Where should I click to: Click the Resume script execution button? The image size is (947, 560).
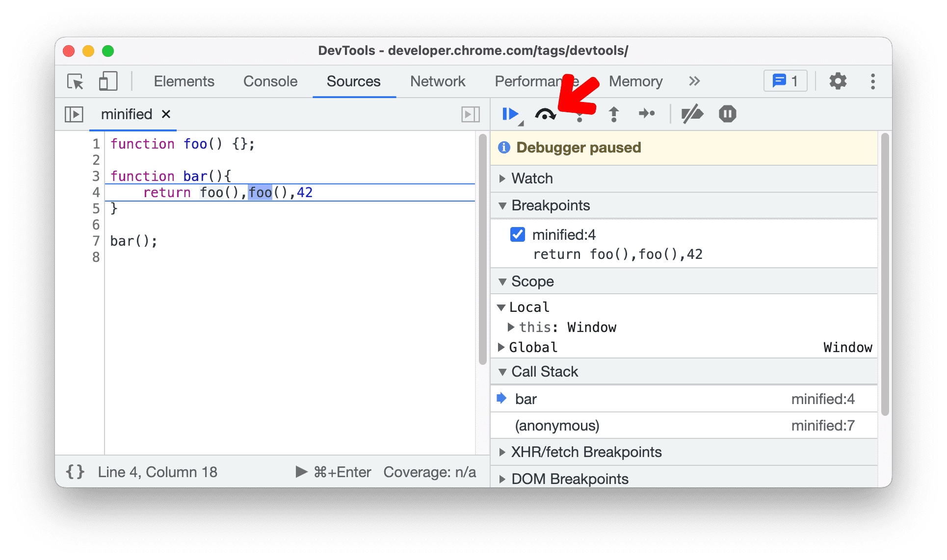(510, 113)
